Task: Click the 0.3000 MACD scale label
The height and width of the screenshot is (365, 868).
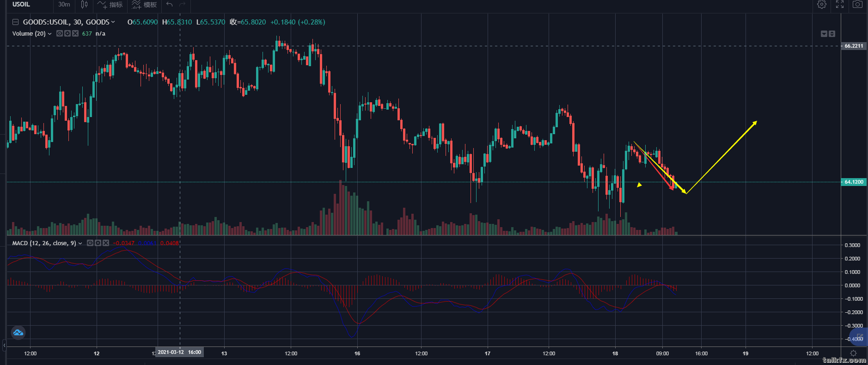Action: click(x=852, y=245)
